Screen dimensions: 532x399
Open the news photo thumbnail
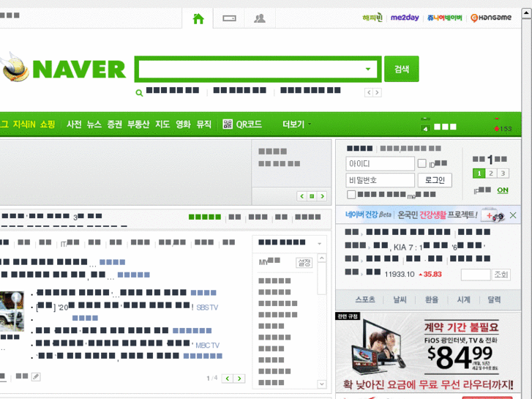[x=12, y=311]
